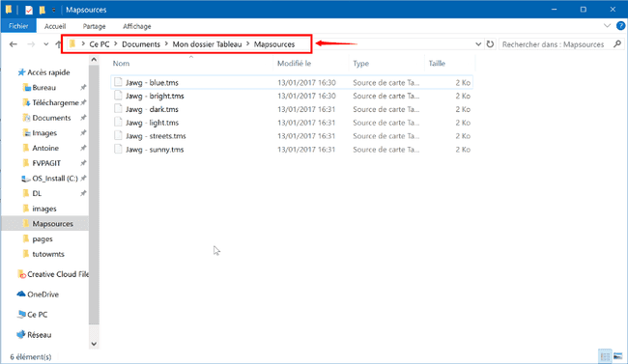
Task: Expand the chevron after Ce PC breadcrumb
Action: click(116, 44)
